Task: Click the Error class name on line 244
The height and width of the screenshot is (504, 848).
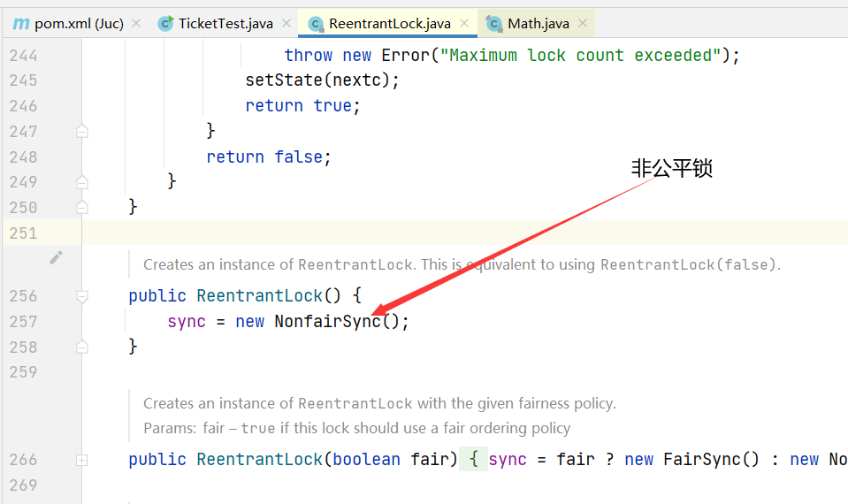Action: (x=405, y=55)
